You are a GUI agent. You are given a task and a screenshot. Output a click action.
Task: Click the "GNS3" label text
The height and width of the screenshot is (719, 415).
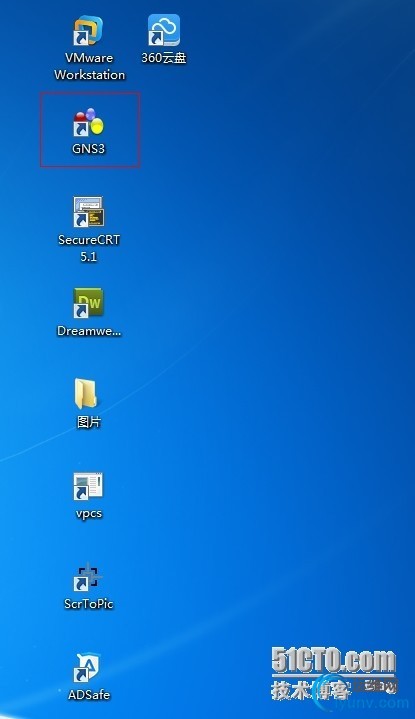coord(89,149)
